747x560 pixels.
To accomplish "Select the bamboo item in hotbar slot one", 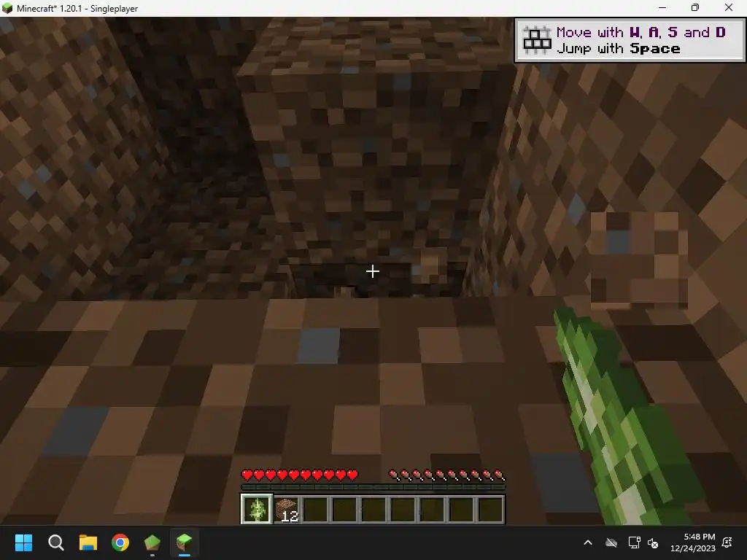I will (x=257, y=509).
